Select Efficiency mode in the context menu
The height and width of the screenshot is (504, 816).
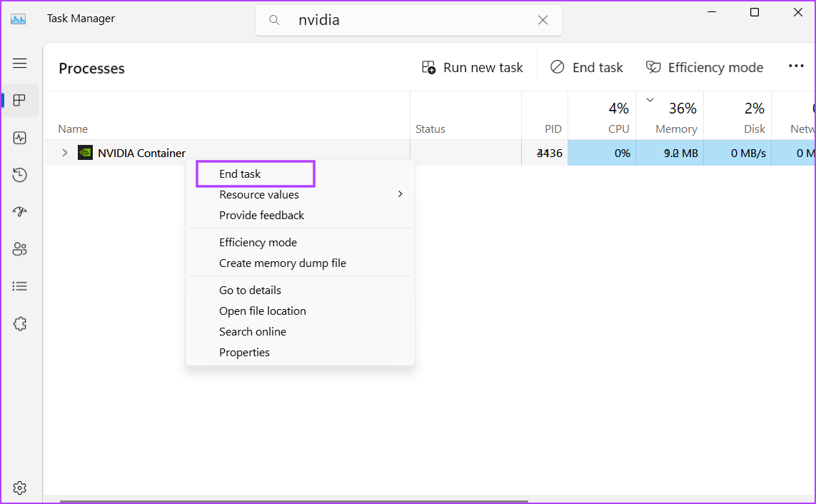[258, 242]
